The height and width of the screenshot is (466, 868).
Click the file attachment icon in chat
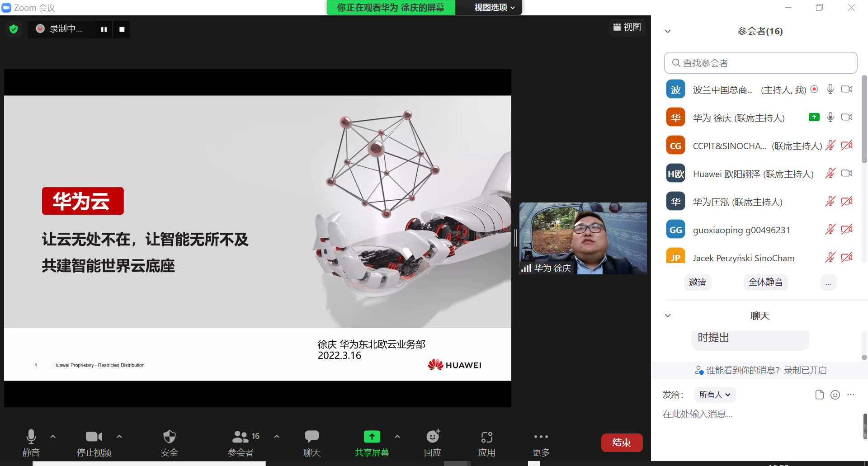tap(820, 395)
